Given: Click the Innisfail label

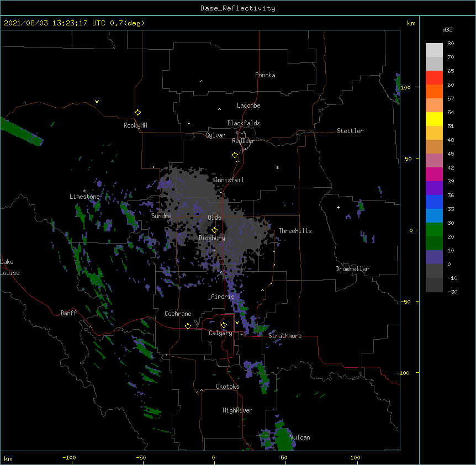Looking at the screenshot, I should [229, 180].
